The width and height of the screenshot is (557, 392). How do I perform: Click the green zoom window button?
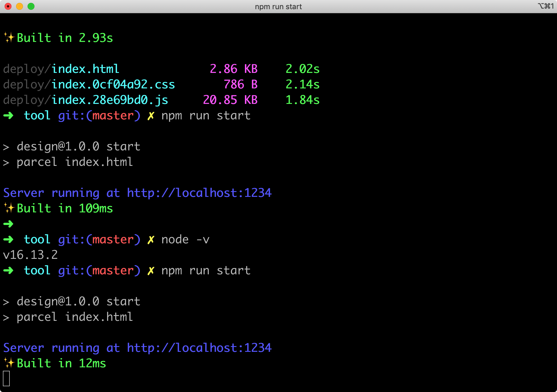pos(31,6)
